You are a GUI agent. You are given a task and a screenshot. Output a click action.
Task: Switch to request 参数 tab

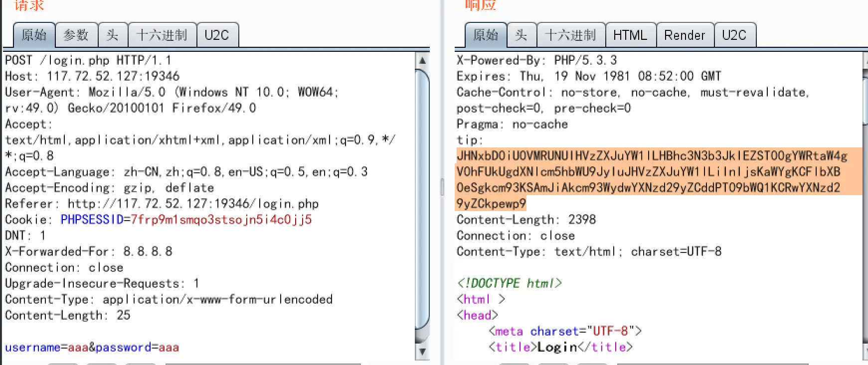pyautogui.click(x=76, y=35)
